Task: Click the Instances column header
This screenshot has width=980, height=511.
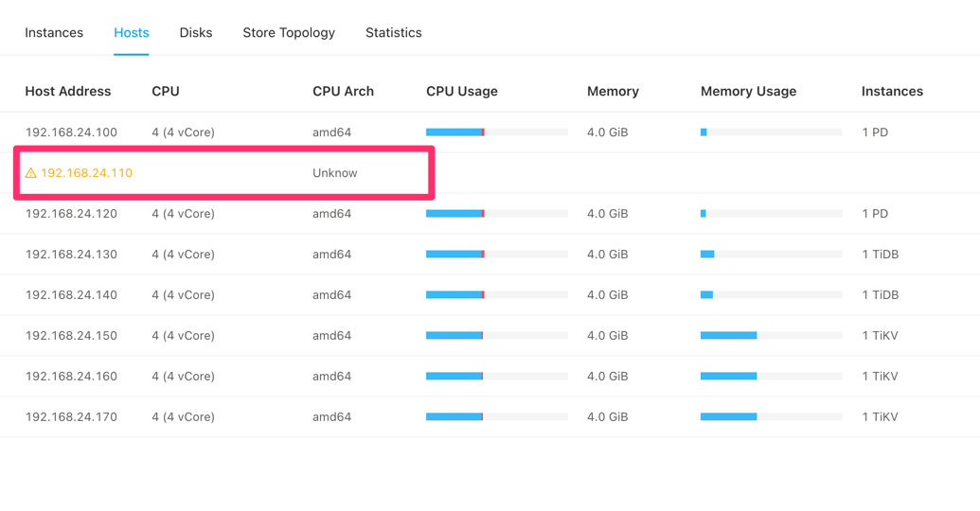Action: point(892,92)
